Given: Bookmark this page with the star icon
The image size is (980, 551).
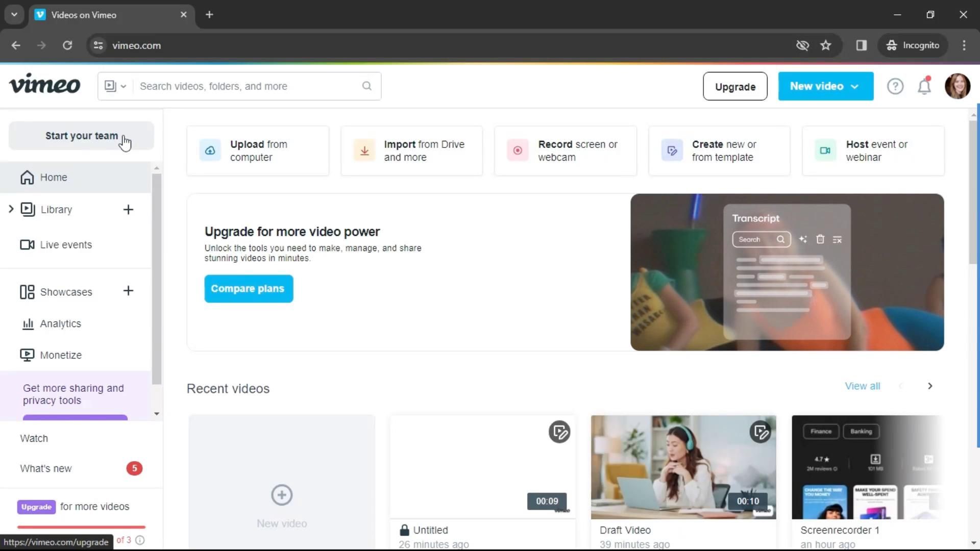Looking at the screenshot, I should 825,45.
